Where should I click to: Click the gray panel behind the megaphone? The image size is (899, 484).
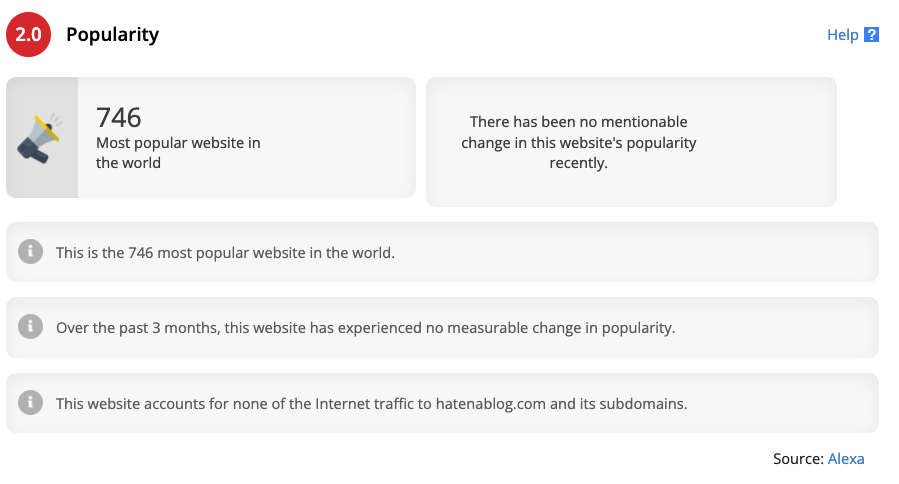point(42,138)
